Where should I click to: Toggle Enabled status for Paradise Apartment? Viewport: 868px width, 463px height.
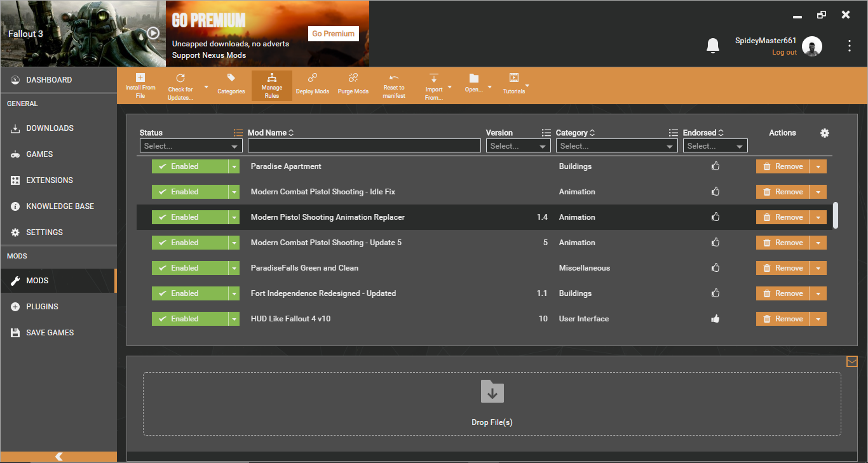point(190,166)
